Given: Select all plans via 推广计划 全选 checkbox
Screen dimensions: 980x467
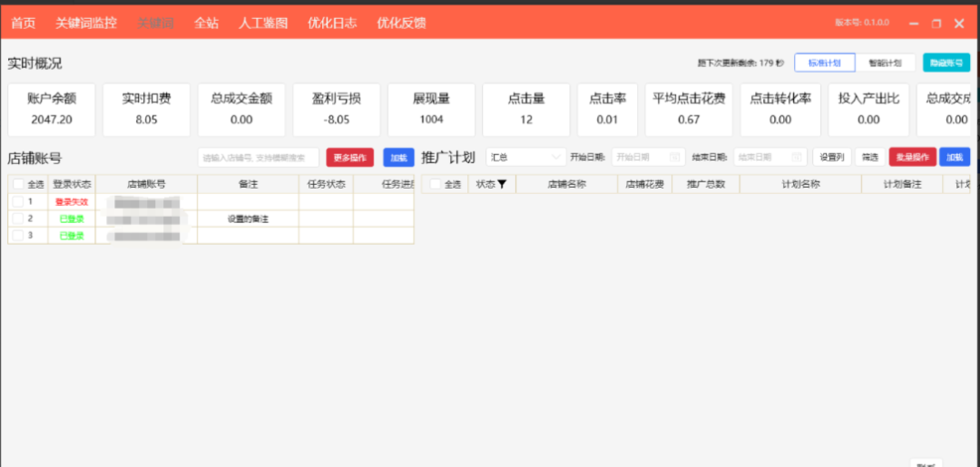Looking at the screenshot, I should coord(435,184).
